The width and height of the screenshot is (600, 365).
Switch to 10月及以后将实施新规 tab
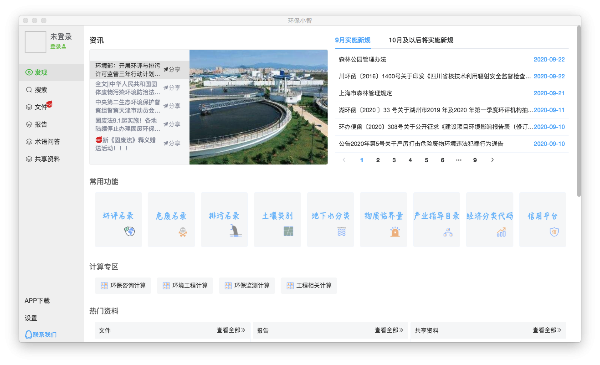(x=421, y=40)
